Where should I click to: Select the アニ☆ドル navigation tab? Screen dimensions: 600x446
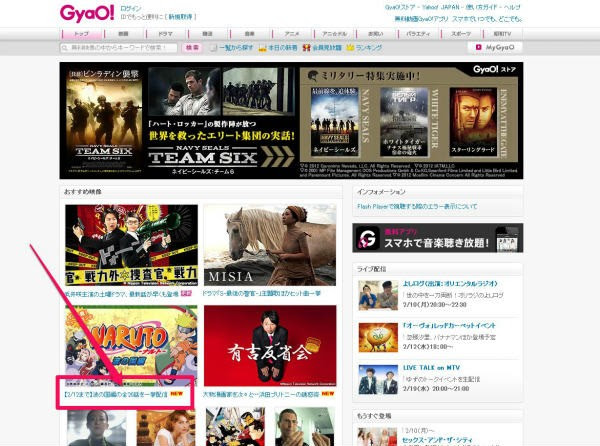(x=334, y=34)
